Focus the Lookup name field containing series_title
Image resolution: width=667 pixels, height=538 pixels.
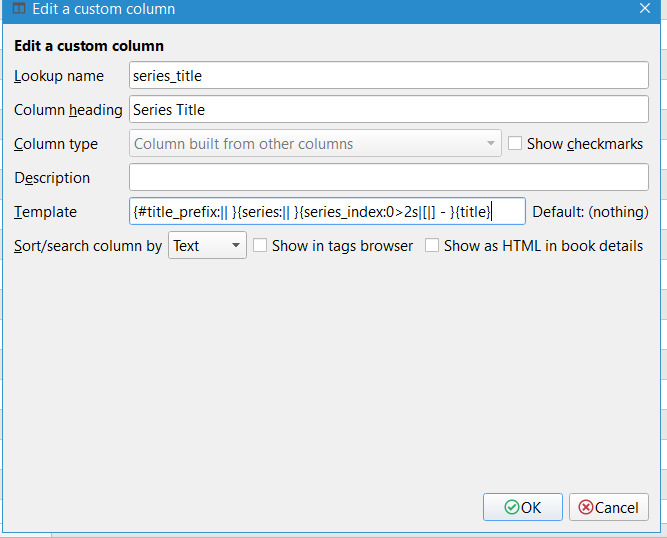coord(389,75)
